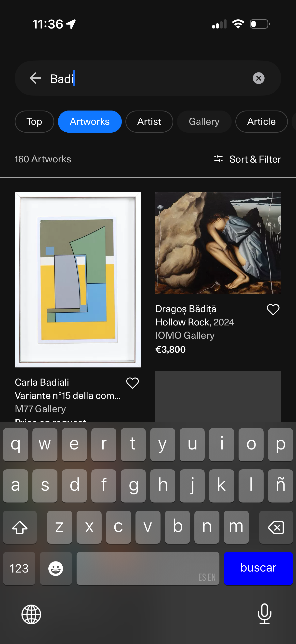Viewport: 296px width, 644px height.
Task: Favorite the Carla Badiali artwork heart
Action: click(132, 383)
